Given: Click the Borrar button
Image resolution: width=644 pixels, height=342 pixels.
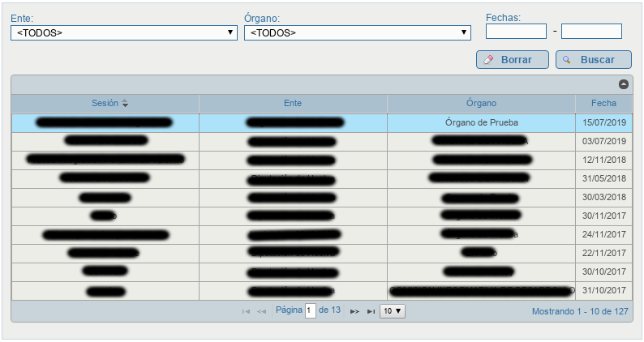Looking at the screenshot, I should (x=513, y=60).
